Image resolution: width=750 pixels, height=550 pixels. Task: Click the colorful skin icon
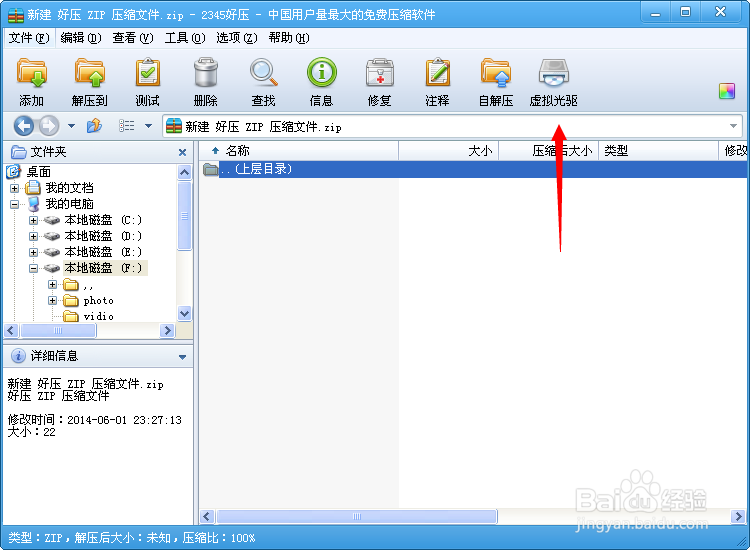(727, 91)
